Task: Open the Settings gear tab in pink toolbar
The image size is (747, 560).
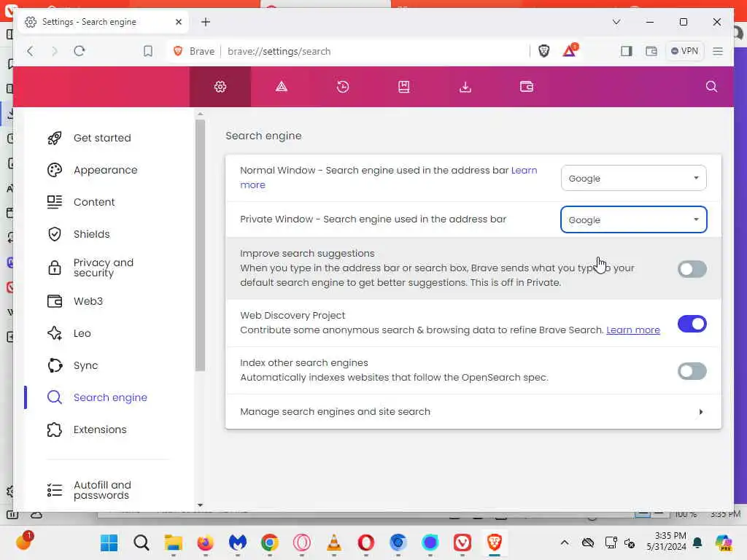Action: pos(220,87)
